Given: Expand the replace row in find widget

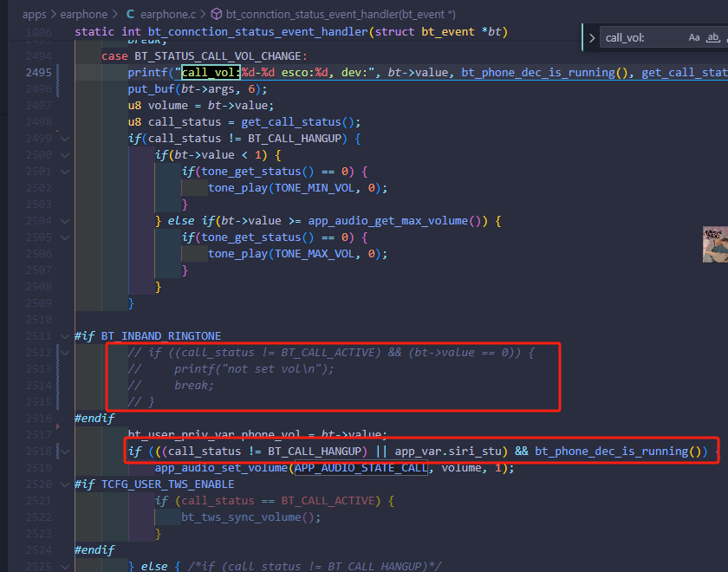Looking at the screenshot, I should pyautogui.click(x=592, y=38).
